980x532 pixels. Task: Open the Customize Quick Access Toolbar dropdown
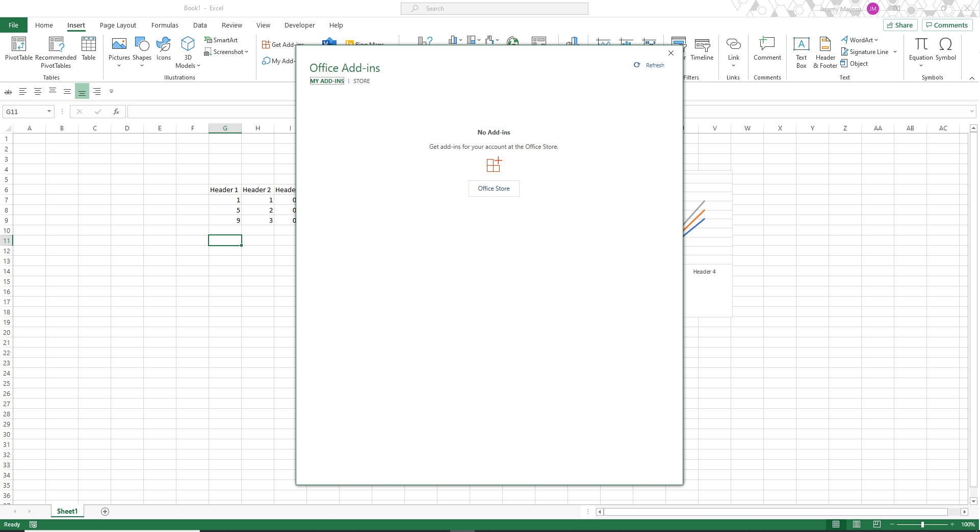(111, 92)
